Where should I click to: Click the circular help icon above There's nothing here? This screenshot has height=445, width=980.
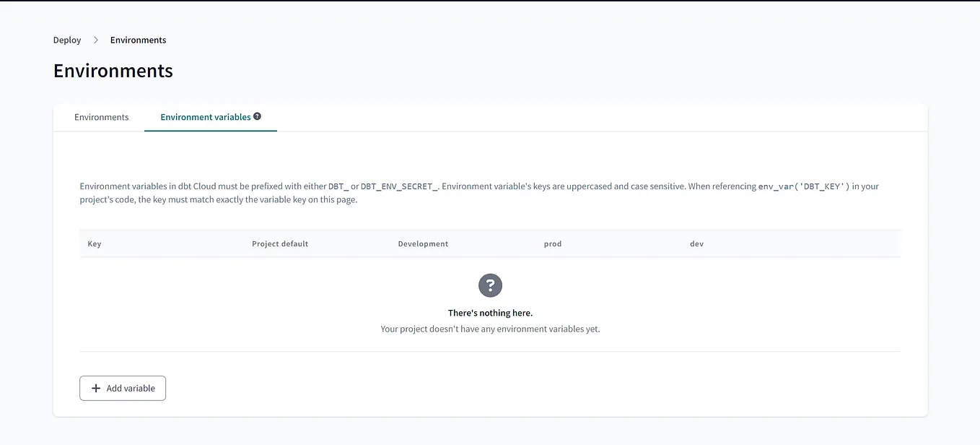tap(490, 285)
